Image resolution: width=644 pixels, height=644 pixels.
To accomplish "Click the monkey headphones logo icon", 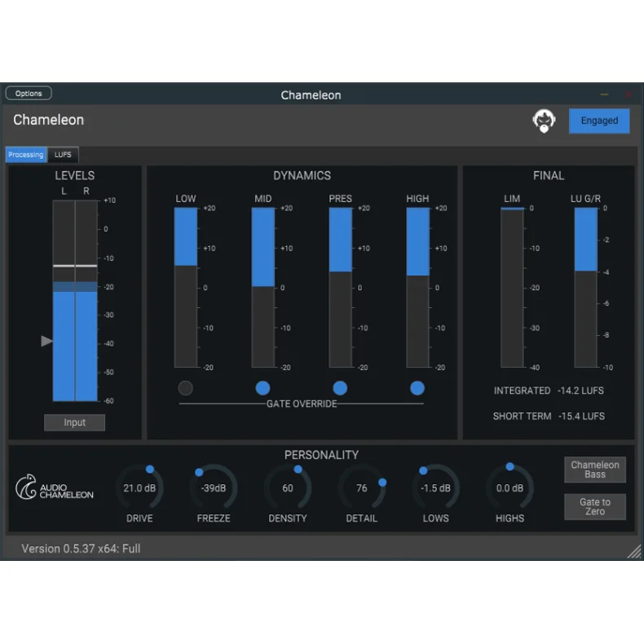I will (544, 121).
